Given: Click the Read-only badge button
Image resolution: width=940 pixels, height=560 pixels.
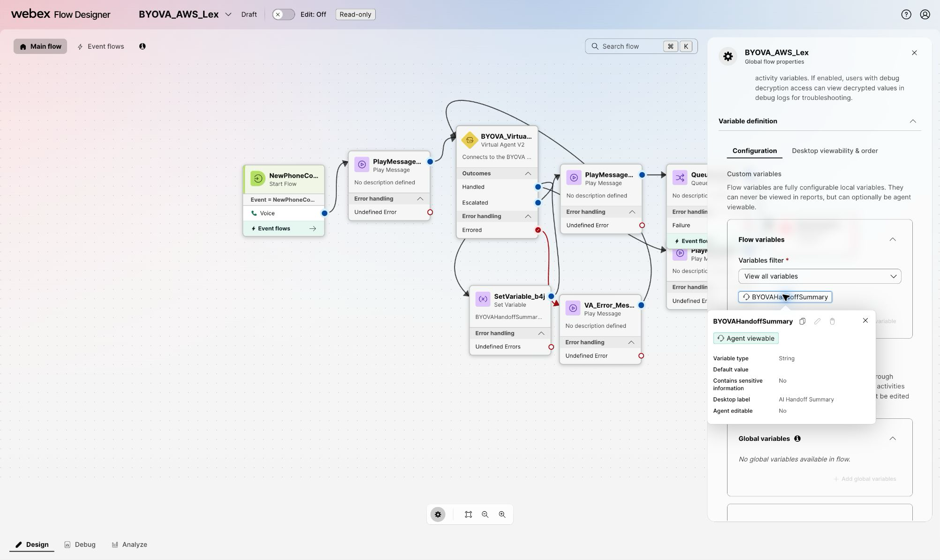Looking at the screenshot, I should (x=355, y=15).
